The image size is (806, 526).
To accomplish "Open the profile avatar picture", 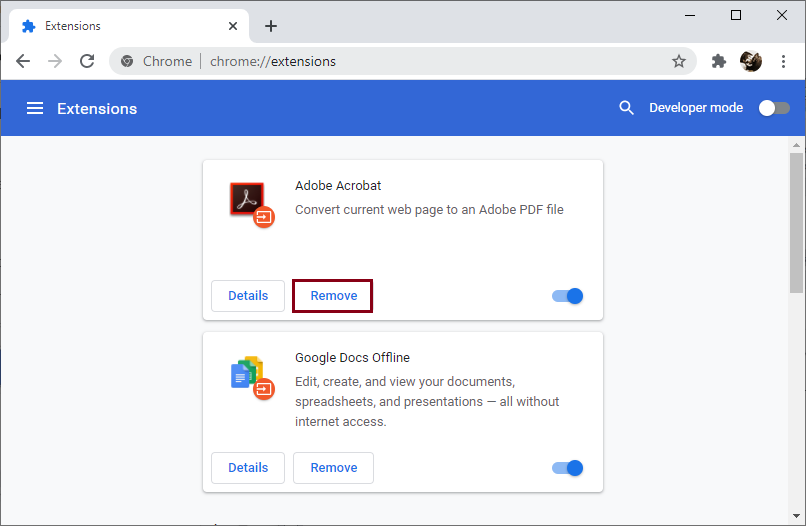I will [750, 61].
